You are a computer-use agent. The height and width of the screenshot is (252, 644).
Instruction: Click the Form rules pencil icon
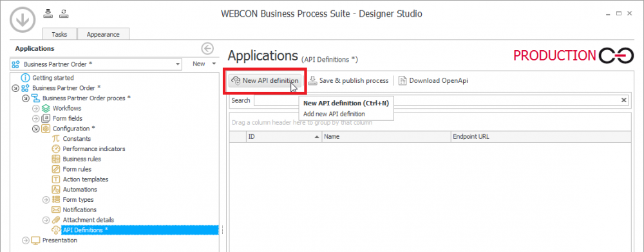pyautogui.click(x=56, y=169)
